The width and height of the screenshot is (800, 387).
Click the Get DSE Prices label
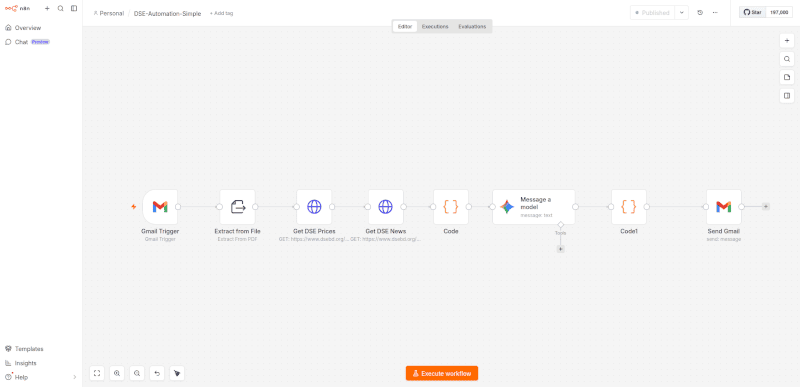coord(314,231)
